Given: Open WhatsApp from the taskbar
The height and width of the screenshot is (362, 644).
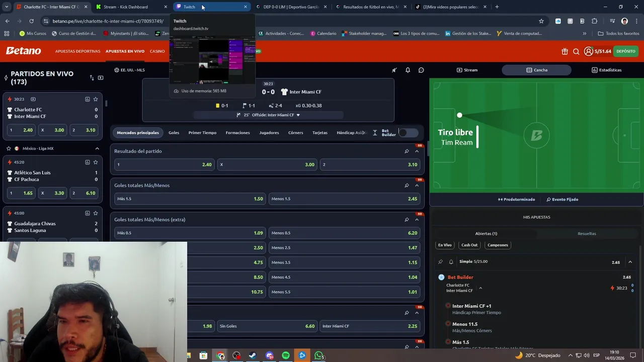Looking at the screenshot, I should (319, 355).
